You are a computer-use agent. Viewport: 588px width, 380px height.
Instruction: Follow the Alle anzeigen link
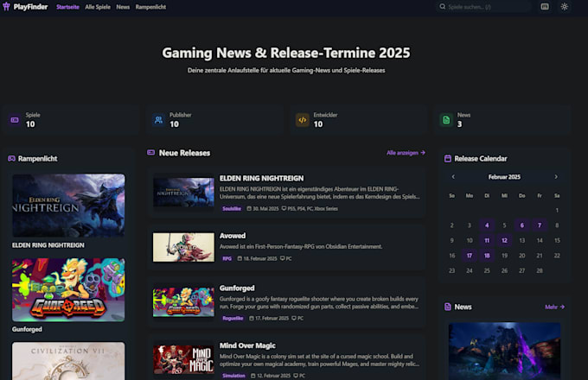coord(406,153)
